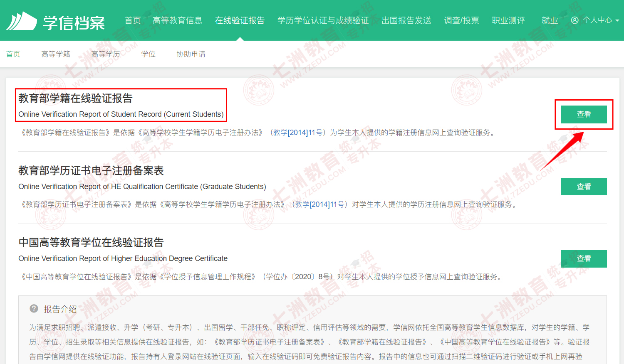Screen dimensions: 624x364
Task: Select the green 首页 sub-navigation tab
Action: click(13, 54)
